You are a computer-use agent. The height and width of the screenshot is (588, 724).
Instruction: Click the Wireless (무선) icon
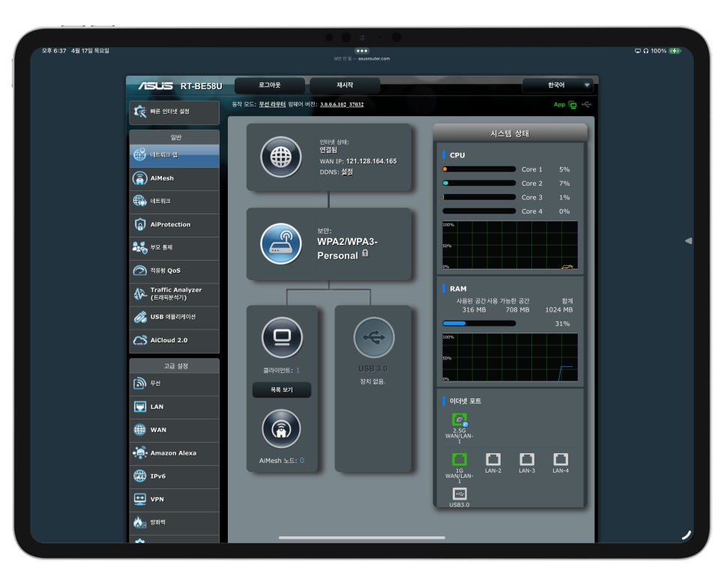139,384
